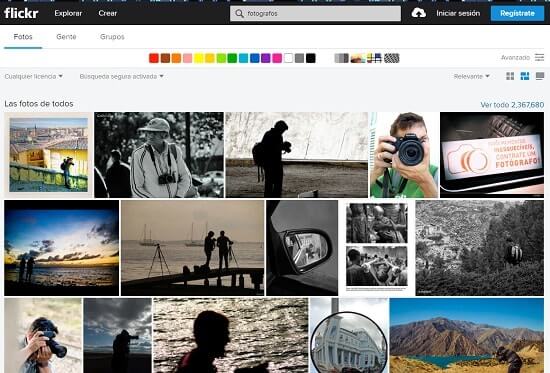This screenshot has width=550, height=373.
Task: Open backpack silhouette against wall photo
Action: 296,155
